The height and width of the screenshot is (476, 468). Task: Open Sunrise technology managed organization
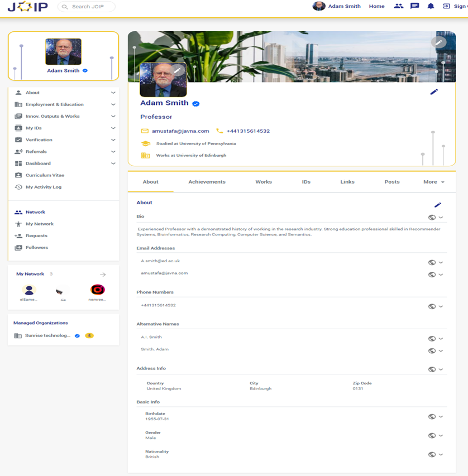coord(47,335)
